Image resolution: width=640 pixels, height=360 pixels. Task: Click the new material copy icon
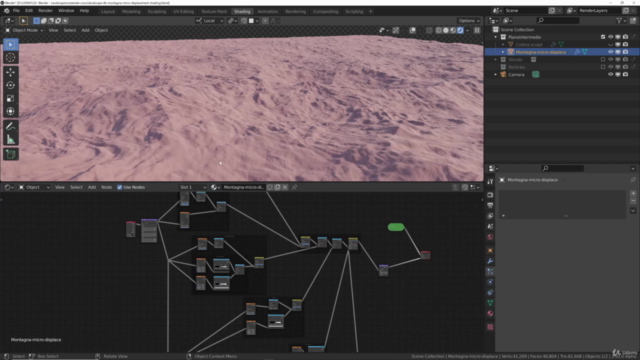click(277, 187)
